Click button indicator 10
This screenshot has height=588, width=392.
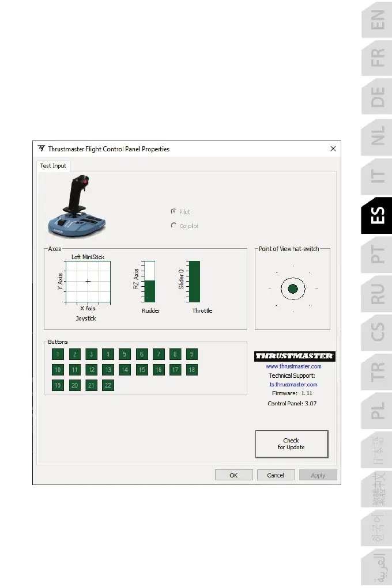58,370
